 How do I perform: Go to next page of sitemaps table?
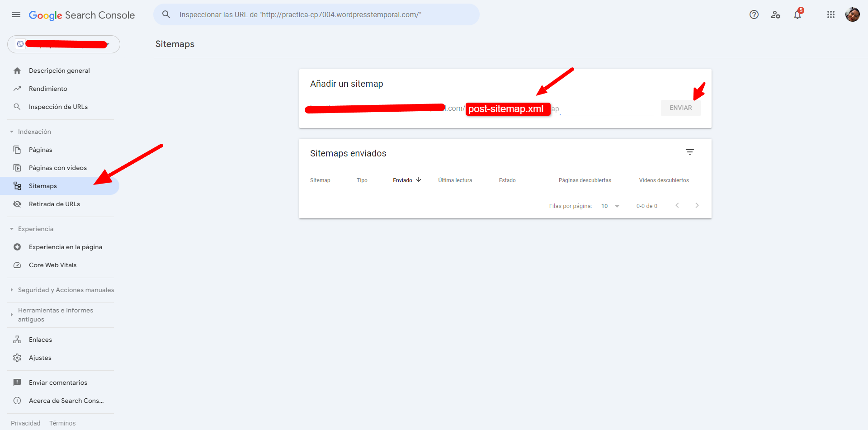tap(697, 205)
